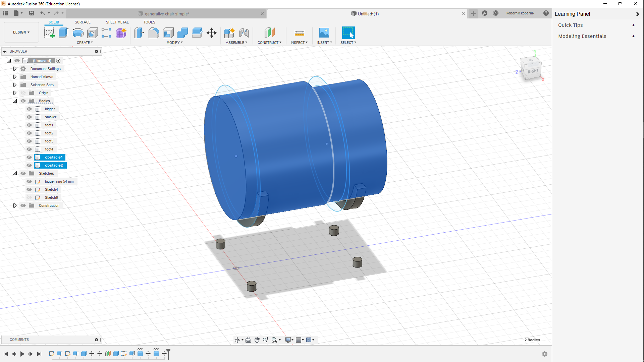Expand the Quick Tips section

633,25
